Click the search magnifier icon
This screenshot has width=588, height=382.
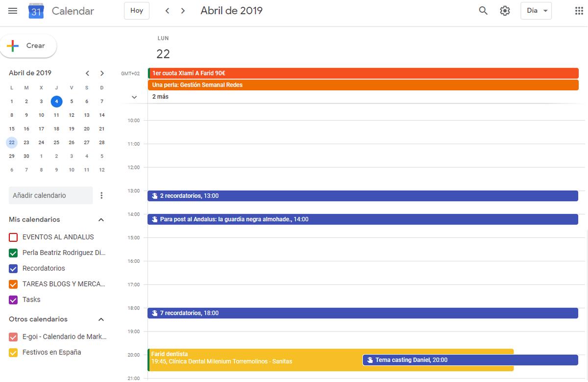coord(483,11)
